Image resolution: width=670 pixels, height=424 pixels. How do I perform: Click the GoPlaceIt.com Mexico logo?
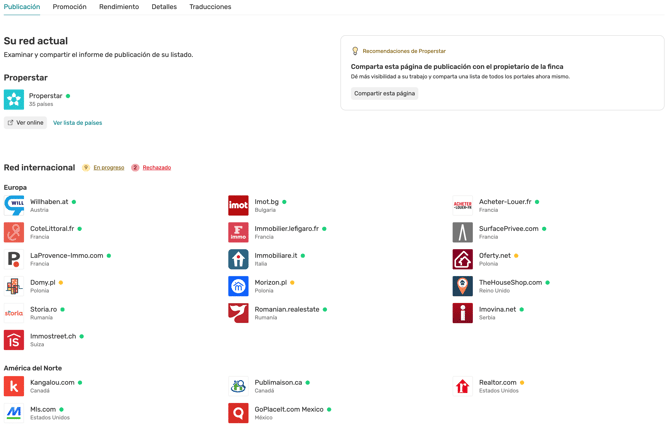(238, 413)
